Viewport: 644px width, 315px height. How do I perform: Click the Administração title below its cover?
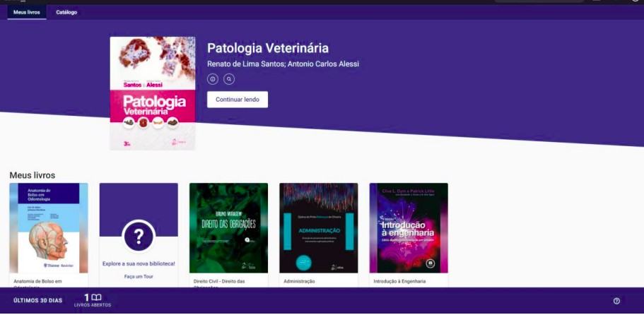pyautogui.click(x=300, y=281)
